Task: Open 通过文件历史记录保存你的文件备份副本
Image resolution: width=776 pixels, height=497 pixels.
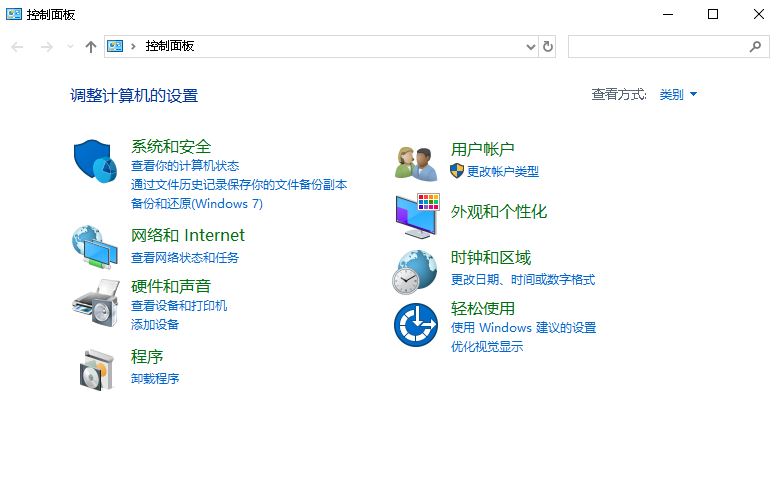Action: click(x=239, y=185)
